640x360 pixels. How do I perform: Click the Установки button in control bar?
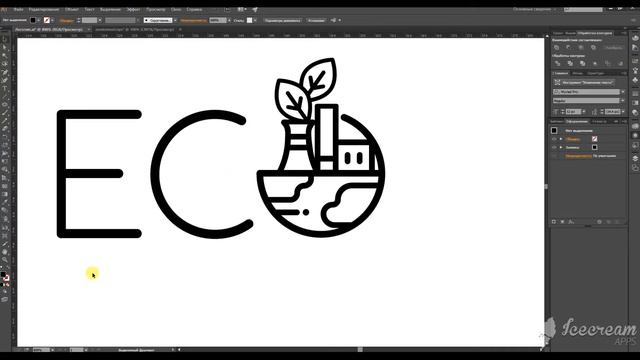[x=316, y=20]
